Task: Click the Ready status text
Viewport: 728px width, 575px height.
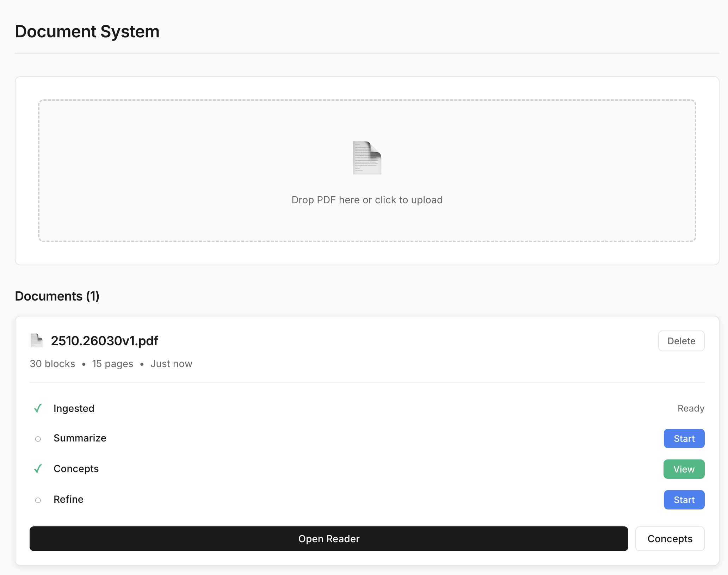Action: 691,408
